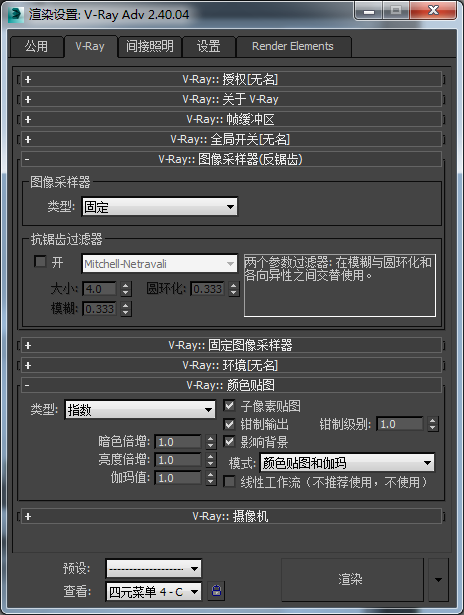Viewport: 464px width, 615px height.
Task: Click the 伽玛值 spinner arrows
Action: (x=211, y=478)
